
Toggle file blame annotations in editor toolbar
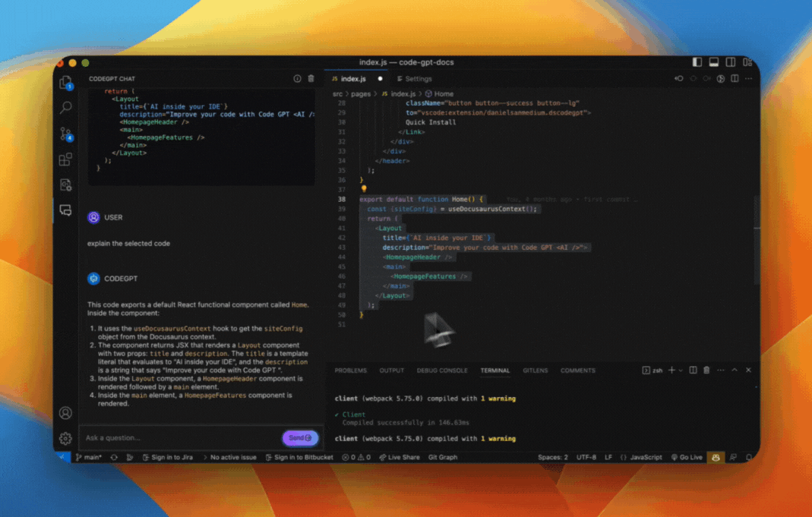720,79
